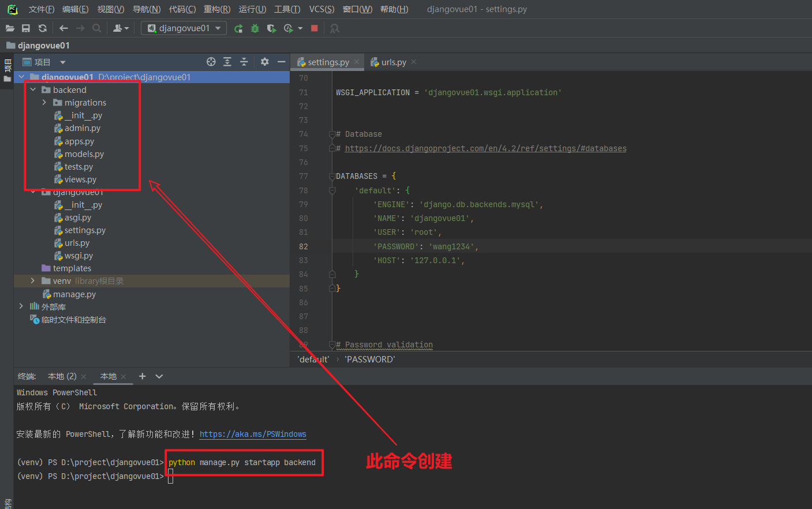Click the terminal command input cursor

170,477
